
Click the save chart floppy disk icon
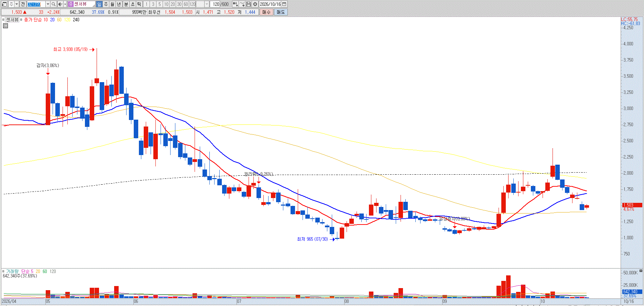point(249,4)
